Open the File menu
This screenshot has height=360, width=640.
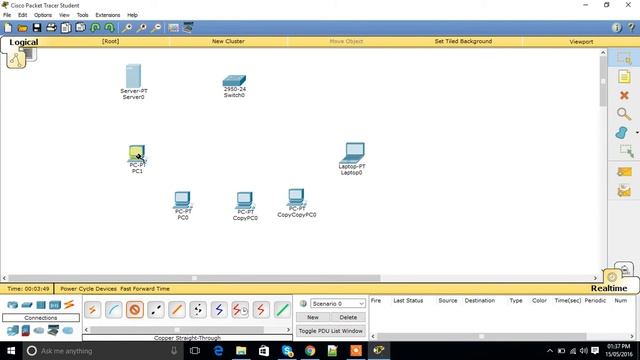pos(7,15)
